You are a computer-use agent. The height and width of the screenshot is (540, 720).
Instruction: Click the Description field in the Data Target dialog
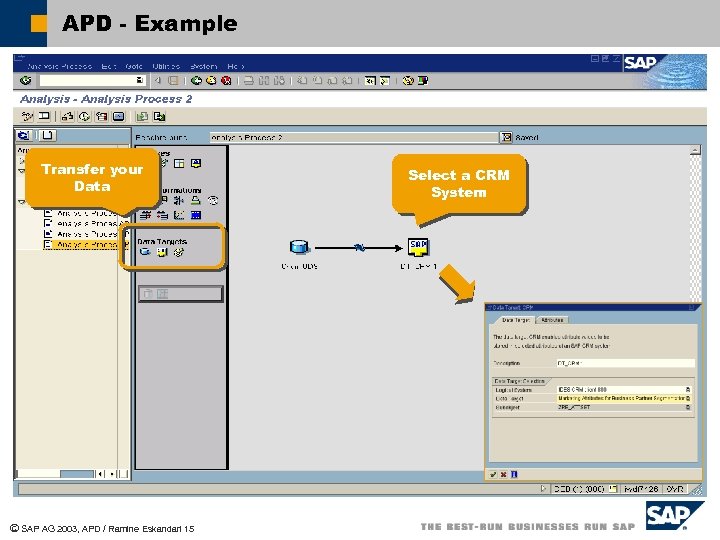point(625,363)
